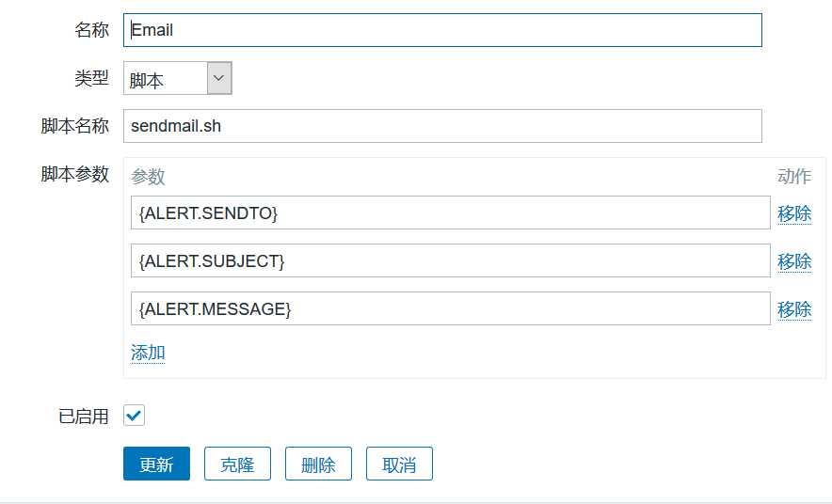
Task: Focus the {ALERT.SUBJECT} parameter field
Action: point(450,261)
